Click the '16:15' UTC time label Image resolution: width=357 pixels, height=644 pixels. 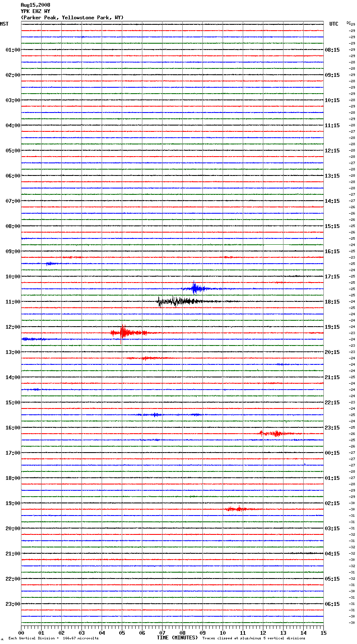click(x=332, y=251)
